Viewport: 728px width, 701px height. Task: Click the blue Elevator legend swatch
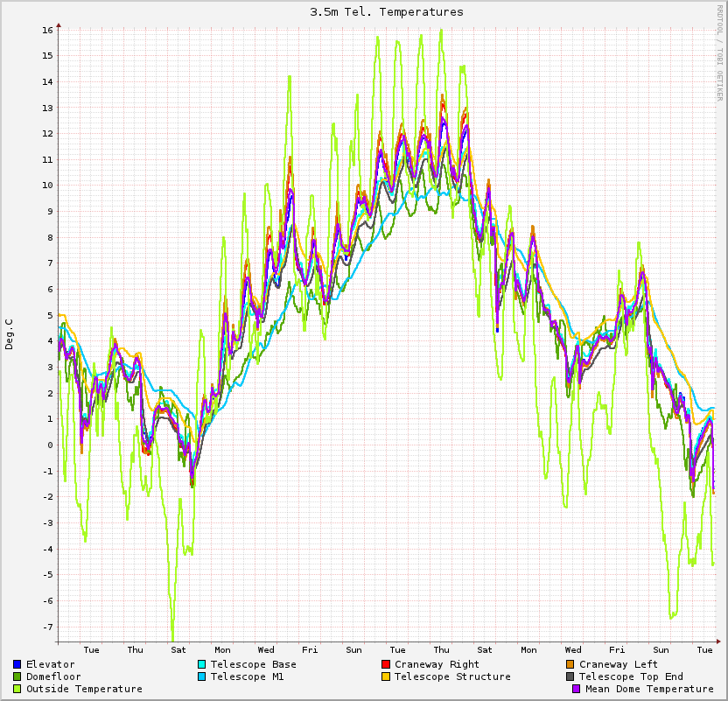tap(17, 664)
